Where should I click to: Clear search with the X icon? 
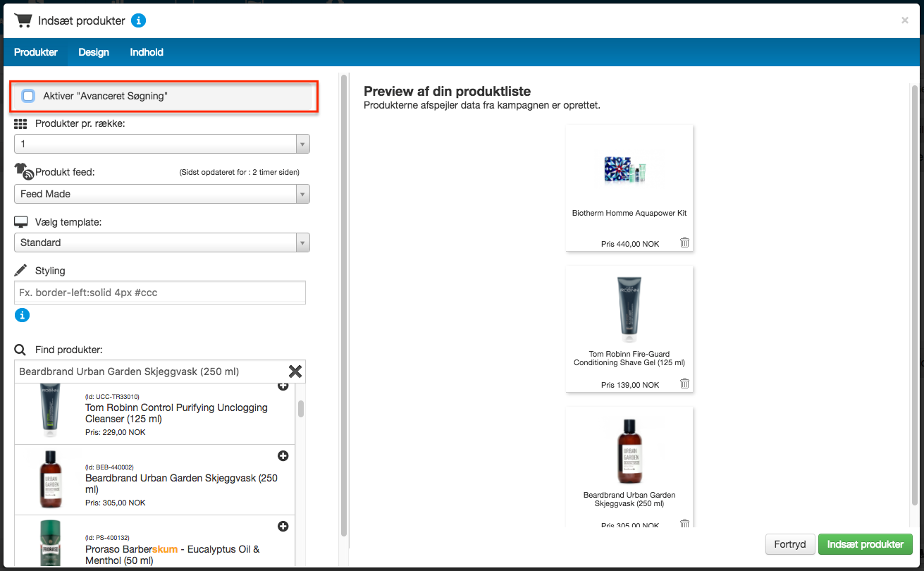pyautogui.click(x=295, y=372)
